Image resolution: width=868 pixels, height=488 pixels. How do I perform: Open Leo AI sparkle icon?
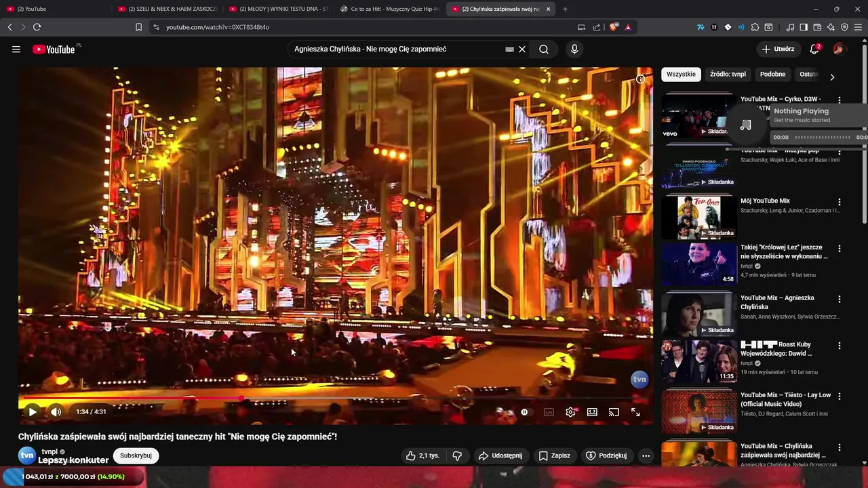click(x=831, y=27)
